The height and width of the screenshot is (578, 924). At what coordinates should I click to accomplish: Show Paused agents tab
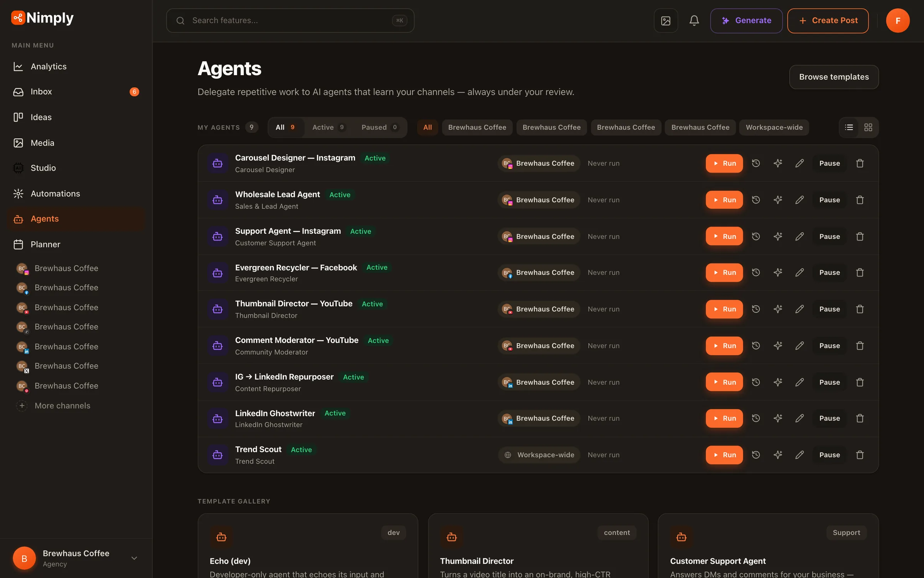380,127
